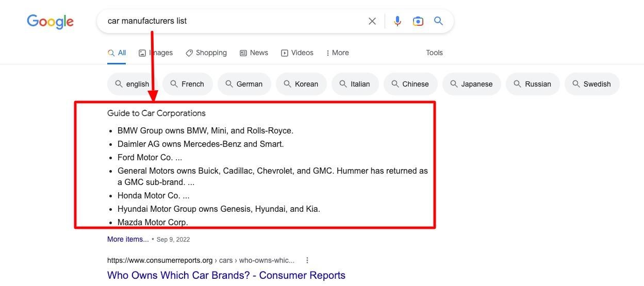
Task: Open the Tools options
Action: coord(434,53)
